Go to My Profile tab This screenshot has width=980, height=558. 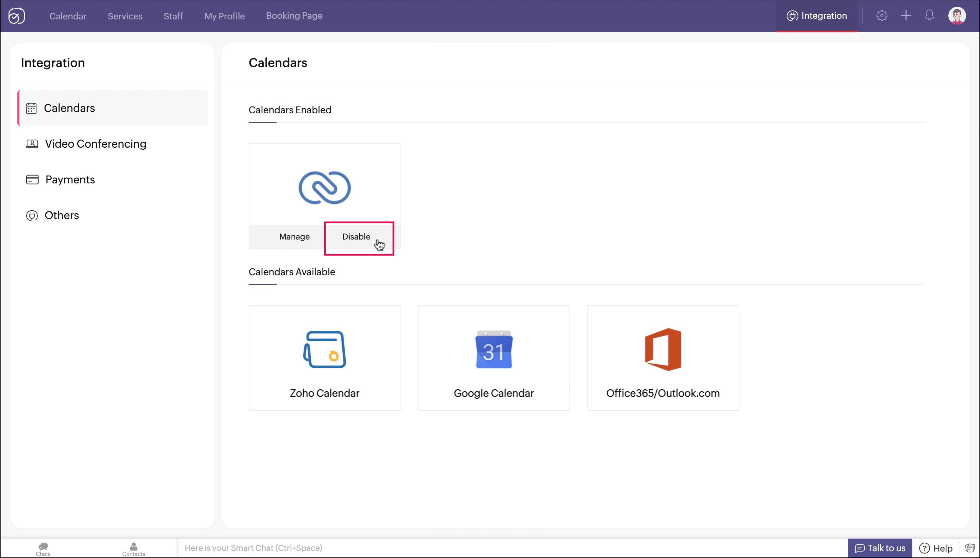[225, 16]
